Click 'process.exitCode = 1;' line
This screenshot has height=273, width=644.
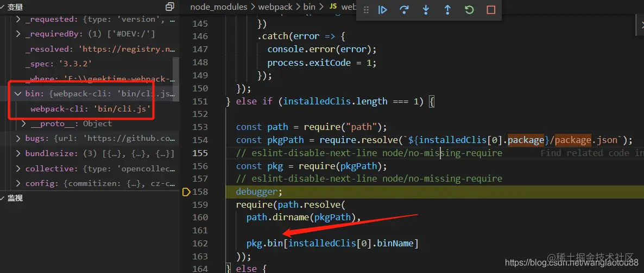(322, 63)
